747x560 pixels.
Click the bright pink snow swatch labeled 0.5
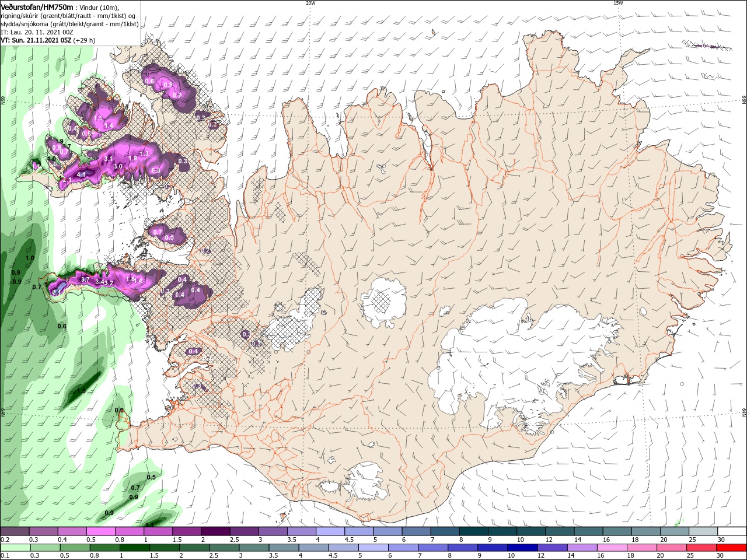click(x=100, y=531)
